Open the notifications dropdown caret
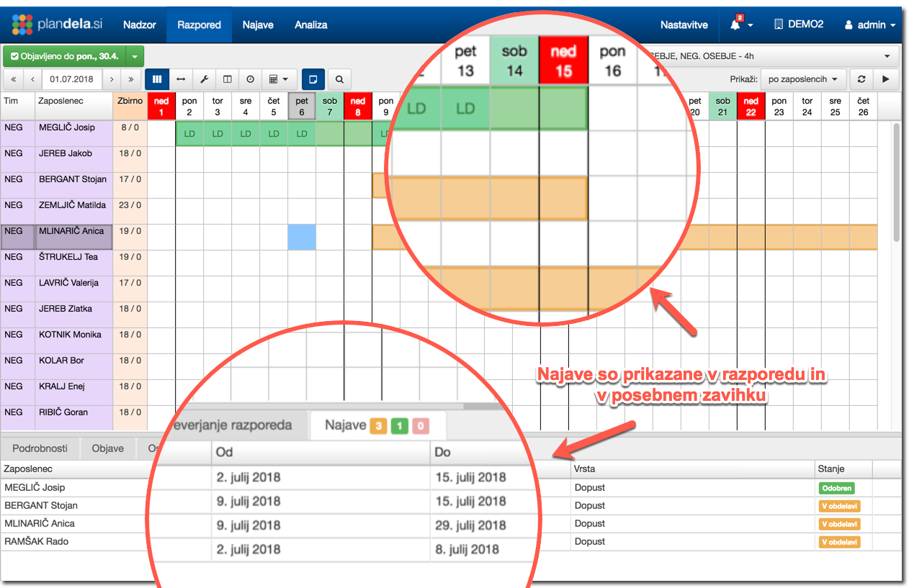 751,25
